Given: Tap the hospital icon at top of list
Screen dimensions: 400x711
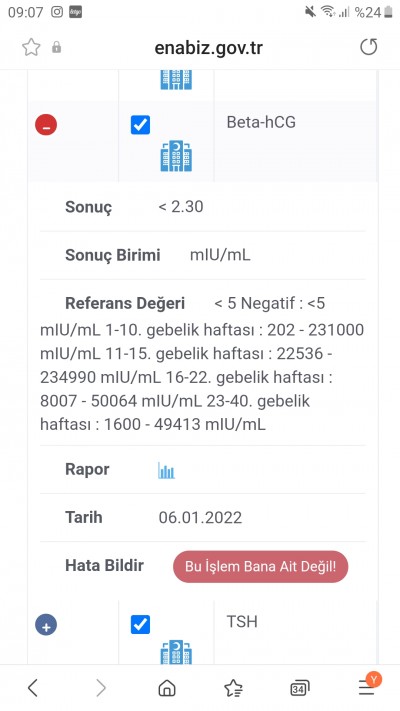Looking at the screenshot, I should point(176,80).
